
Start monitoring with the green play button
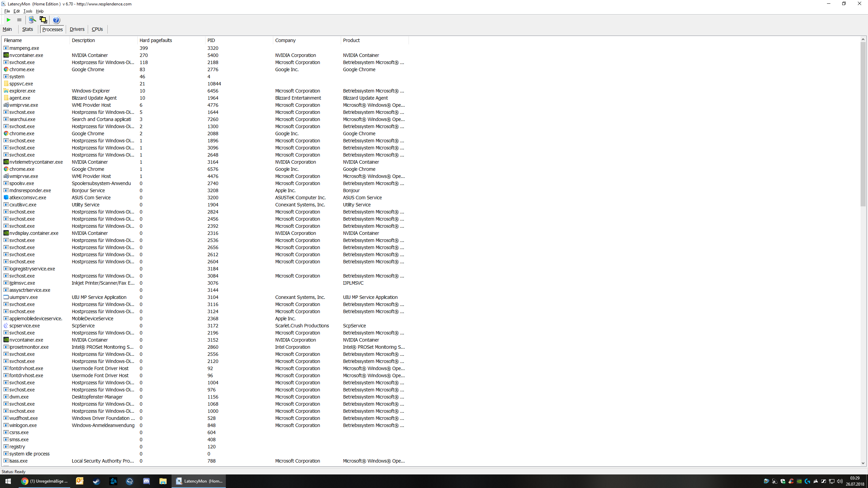click(x=9, y=20)
